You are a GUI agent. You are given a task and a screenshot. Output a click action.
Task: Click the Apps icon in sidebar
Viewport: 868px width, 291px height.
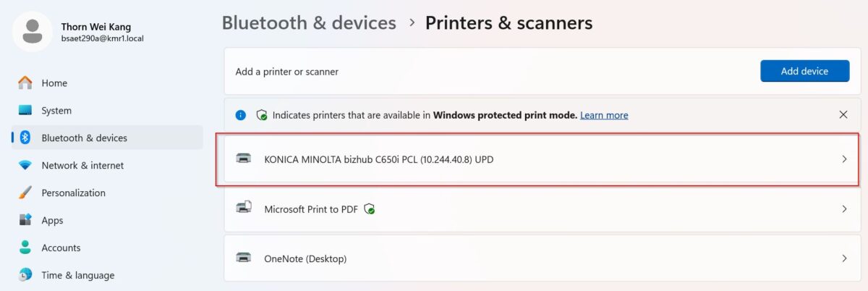pyautogui.click(x=25, y=220)
